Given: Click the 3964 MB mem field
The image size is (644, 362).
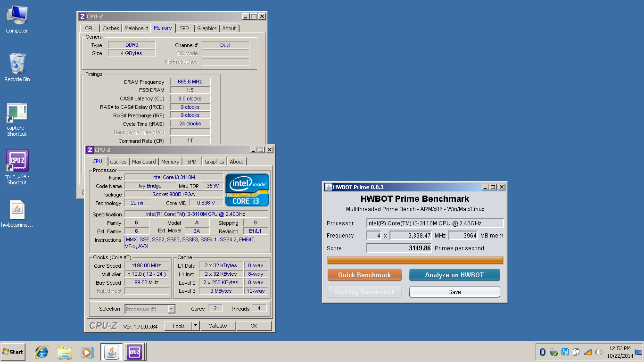Looking at the screenshot, I should 462,236.
